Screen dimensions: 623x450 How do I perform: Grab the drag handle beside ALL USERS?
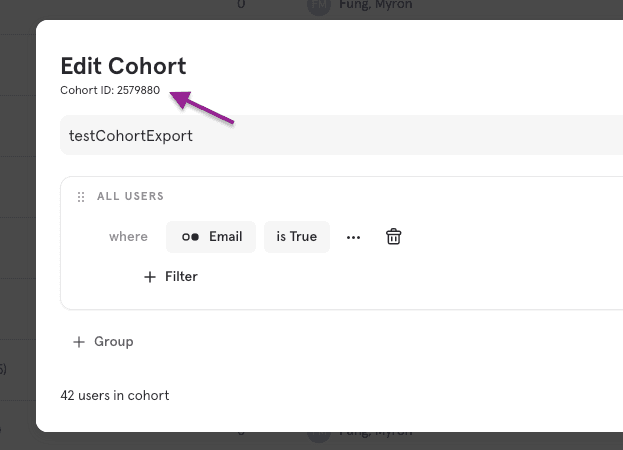[81, 197]
